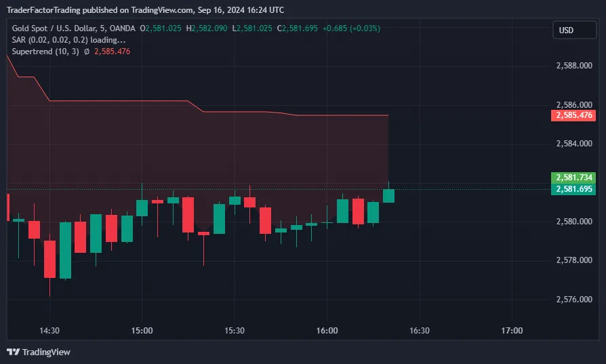Click the change value +0.685 (+0.03%)
The image size is (606, 364).
(x=351, y=28)
